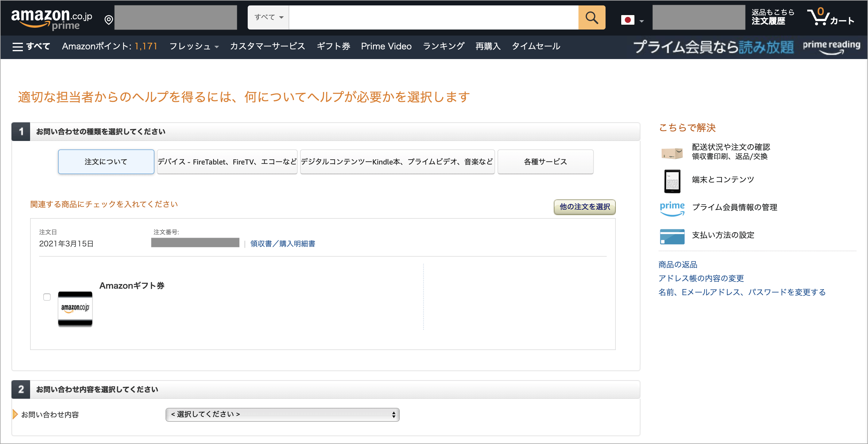Expand the Japan flag language dropdown
Viewport: 868px width, 444px height.
[632, 20]
